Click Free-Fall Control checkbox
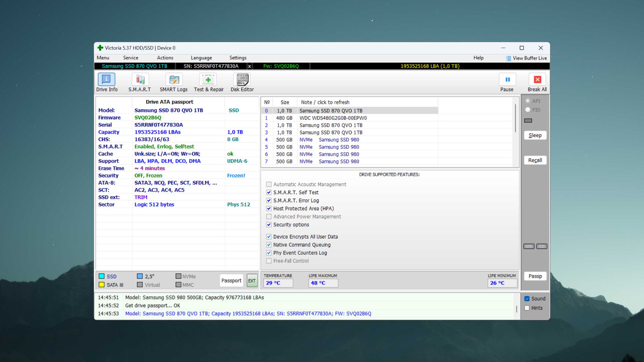Image resolution: width=644 pixels, height=362 pixels. (269, 261)
